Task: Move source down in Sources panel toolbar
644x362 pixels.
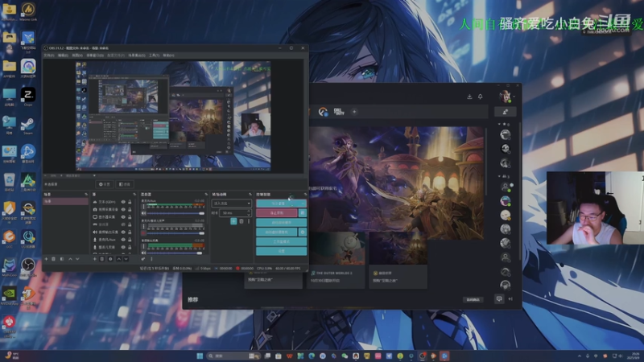Action: point(126,259)
